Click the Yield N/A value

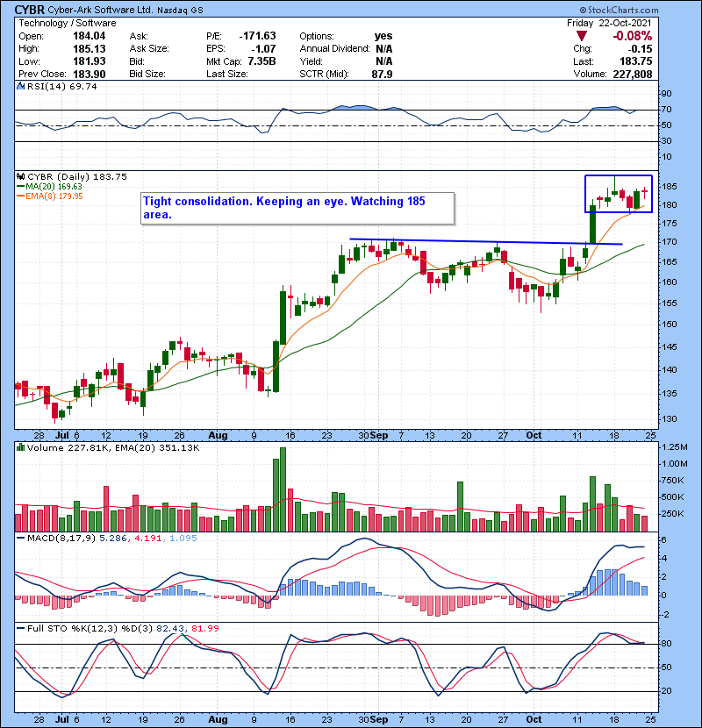coord(384,61)
